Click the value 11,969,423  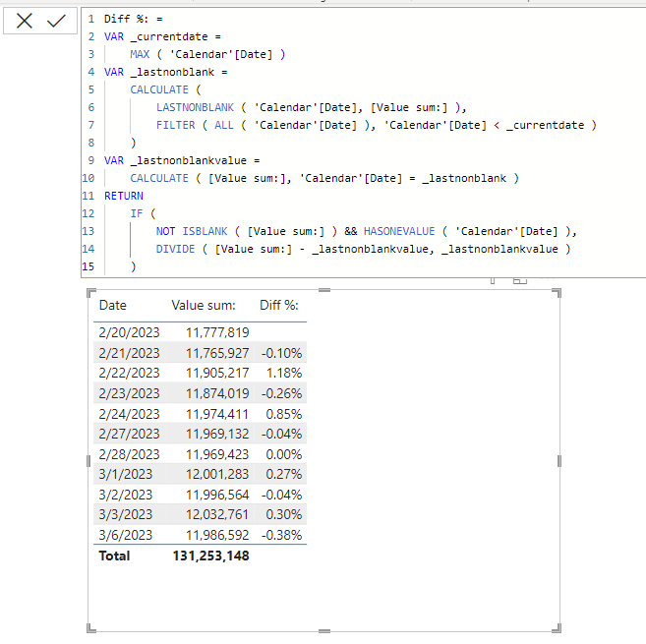pyautogui.click(x=217, y=454)
